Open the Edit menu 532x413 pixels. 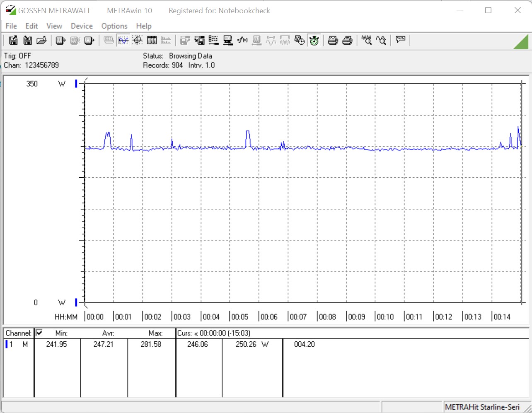coord(31,26)
